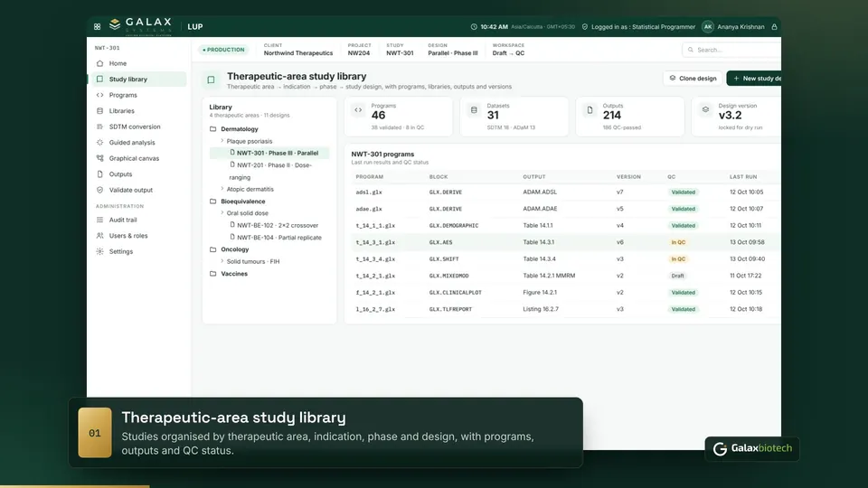Click the clock icon beside 10:42 AM
The height and width of the screenshot is (488, 868).
474,26
